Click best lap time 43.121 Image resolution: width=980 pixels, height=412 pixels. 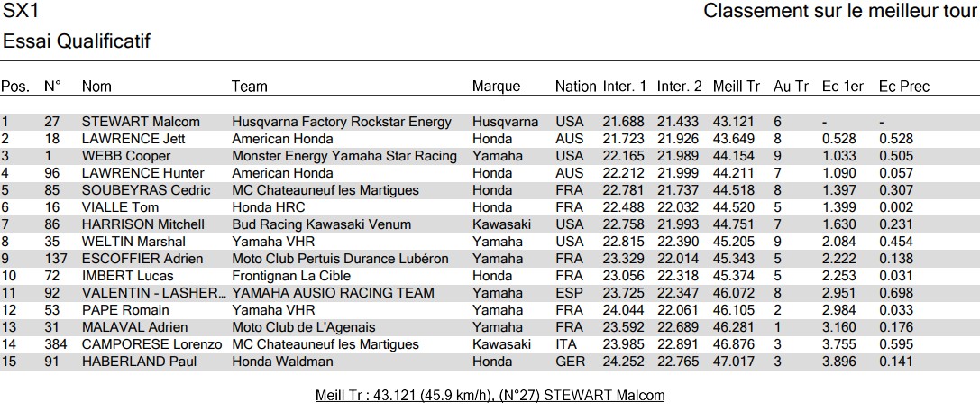(x=736, y=122)
